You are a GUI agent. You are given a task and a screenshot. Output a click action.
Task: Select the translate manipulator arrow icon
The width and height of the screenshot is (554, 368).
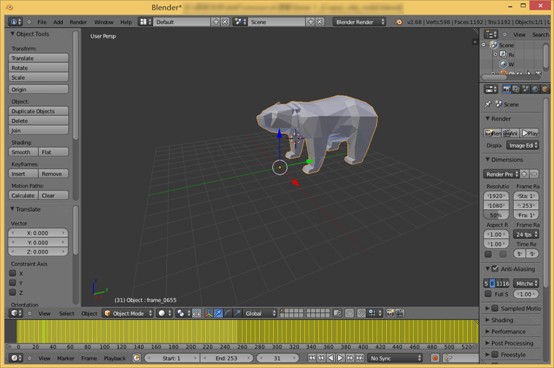click(x=218, y=313)
